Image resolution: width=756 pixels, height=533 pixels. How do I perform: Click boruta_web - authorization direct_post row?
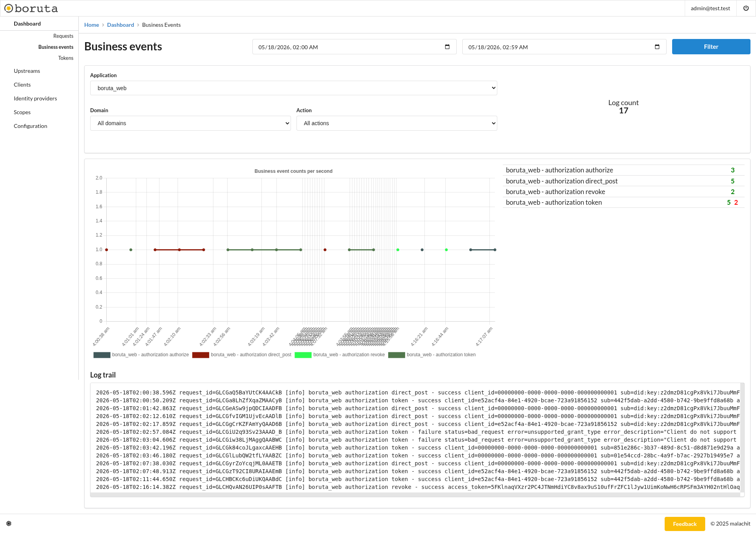[x=623, y=181]
